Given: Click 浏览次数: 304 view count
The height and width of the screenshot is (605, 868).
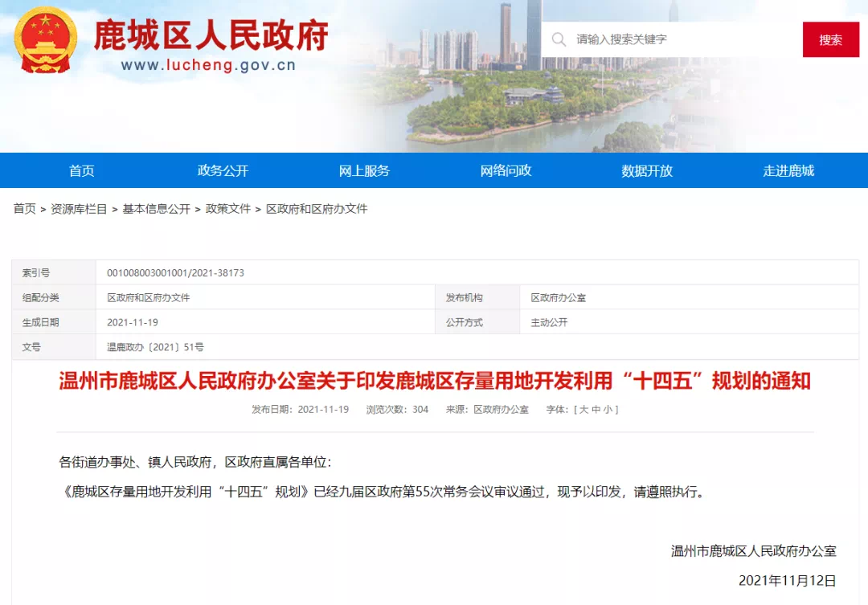Looking at the screenshot, I should click(397, 410).
